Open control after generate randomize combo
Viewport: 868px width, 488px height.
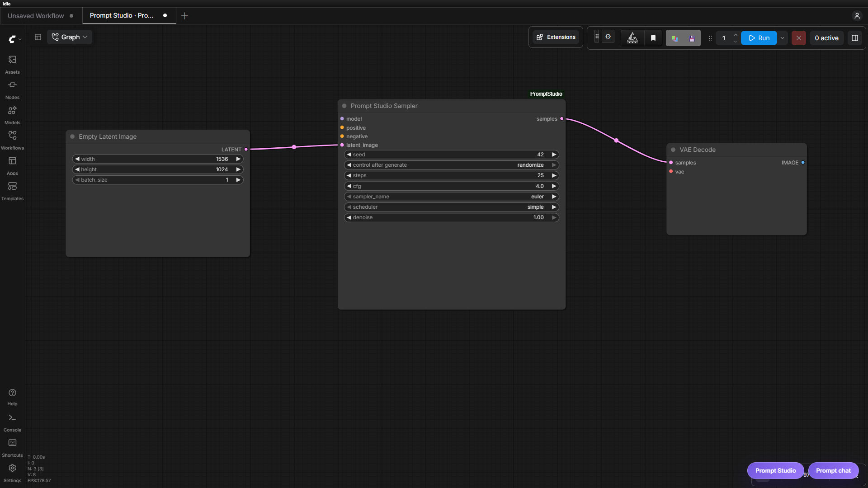[x=451, y=165]
